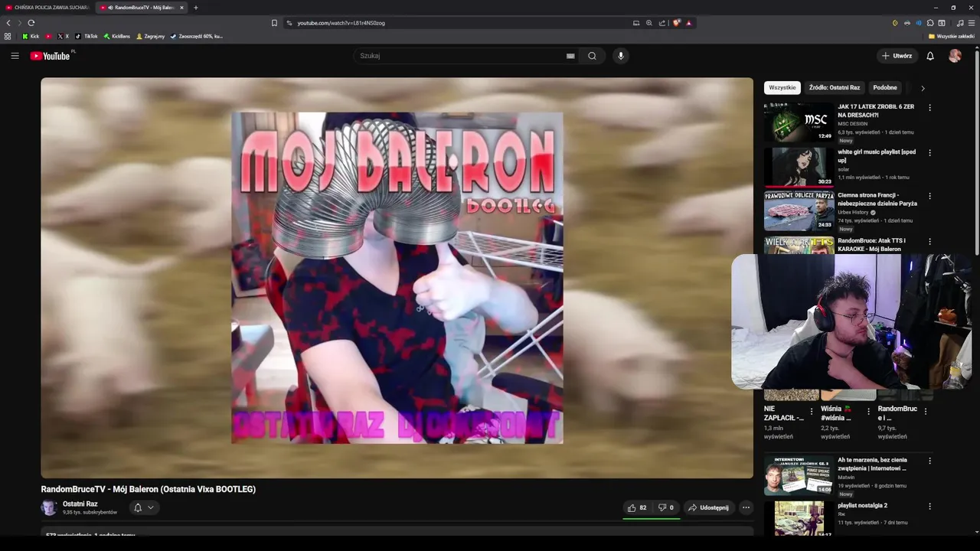Open site settings icon in address bar
This screenshot has width=980, height=551.
(289, 23)
